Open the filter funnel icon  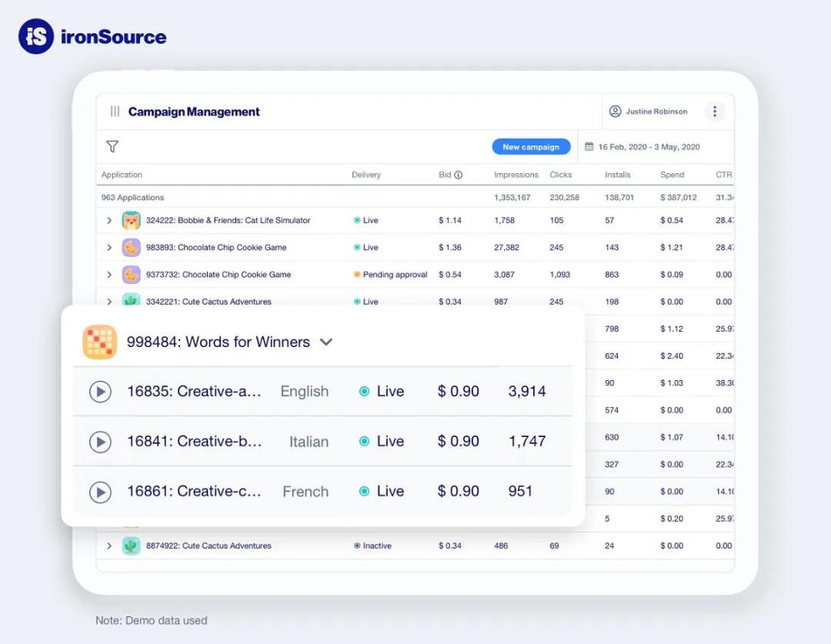[x=112, y=146]
